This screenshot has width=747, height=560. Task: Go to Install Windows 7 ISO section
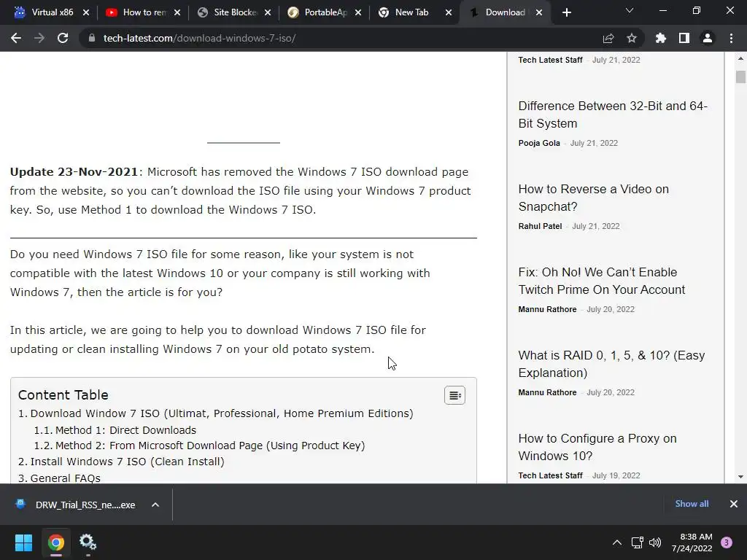coord(127,462)
